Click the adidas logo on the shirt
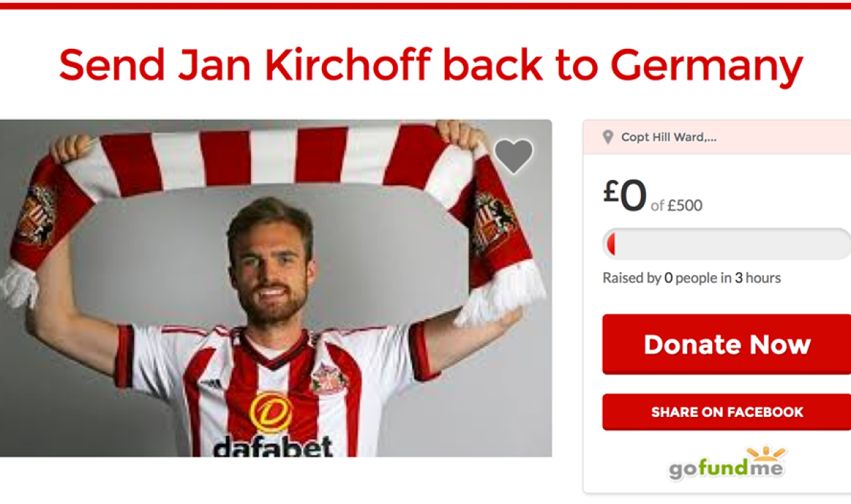This screenshot has width=851, height=504. click(x=210, y=383)
